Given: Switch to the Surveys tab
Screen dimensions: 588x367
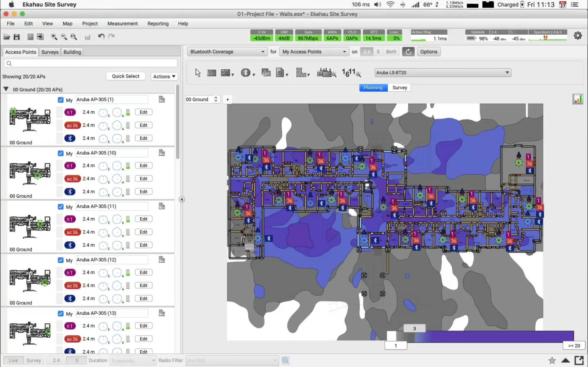Looking at the screenshot, I should (x=50, y=52).
